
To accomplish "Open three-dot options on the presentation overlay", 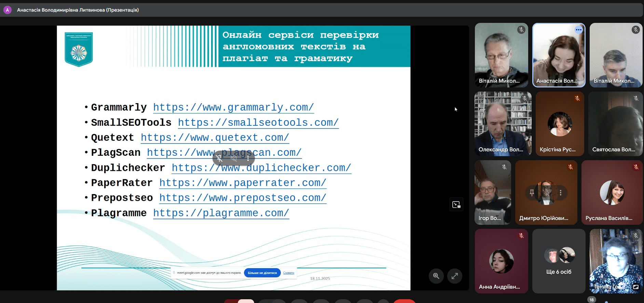I will point(248,158).
